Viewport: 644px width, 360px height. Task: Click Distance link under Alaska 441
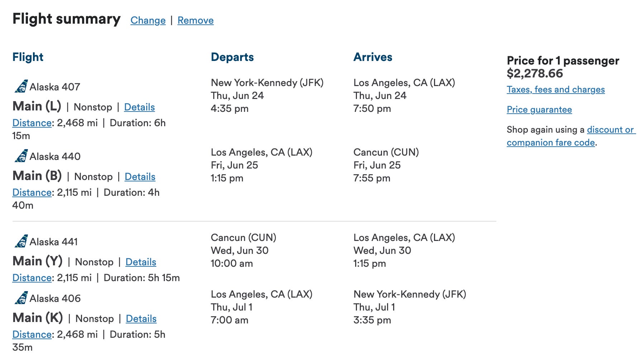[x=32, y=278]
